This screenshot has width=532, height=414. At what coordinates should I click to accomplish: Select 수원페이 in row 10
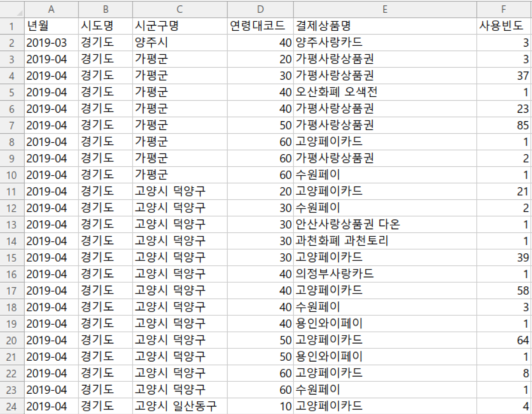click(385, 175)
